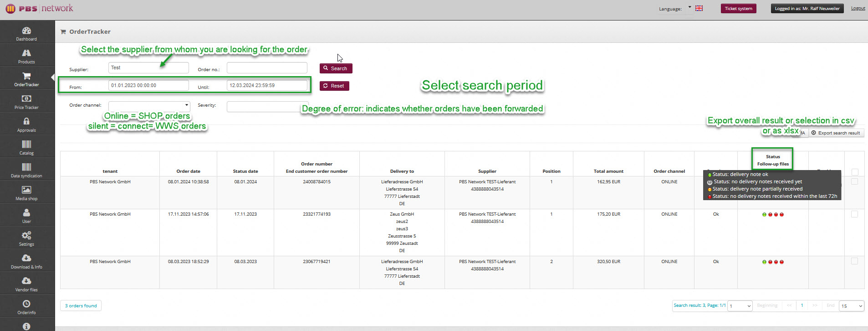This screenshot has height=331, width=868.
Task: Click the info icon at sidebar bottom
Action: pyautogui.click(x=26, y=326)
